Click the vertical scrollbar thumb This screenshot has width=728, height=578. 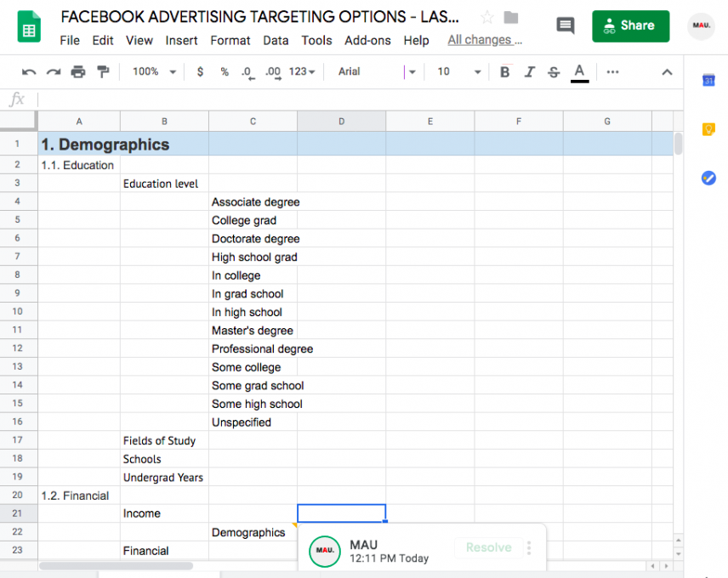[x=679, y=144]
